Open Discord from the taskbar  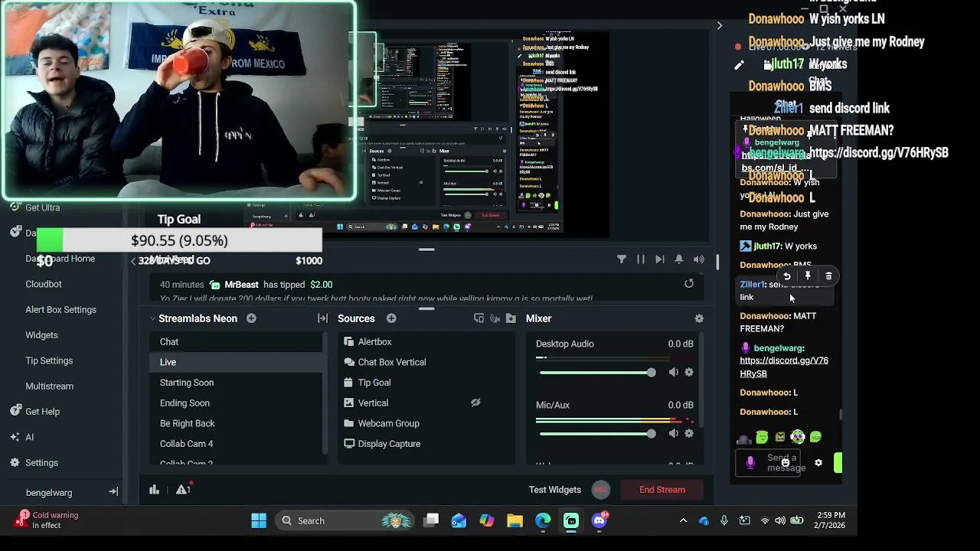tap(599, 521)
